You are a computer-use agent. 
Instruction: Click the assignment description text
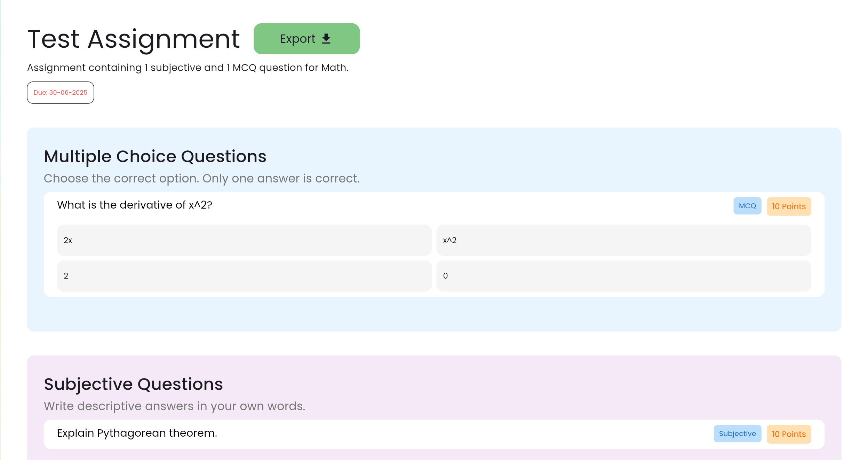coord(188,68)
